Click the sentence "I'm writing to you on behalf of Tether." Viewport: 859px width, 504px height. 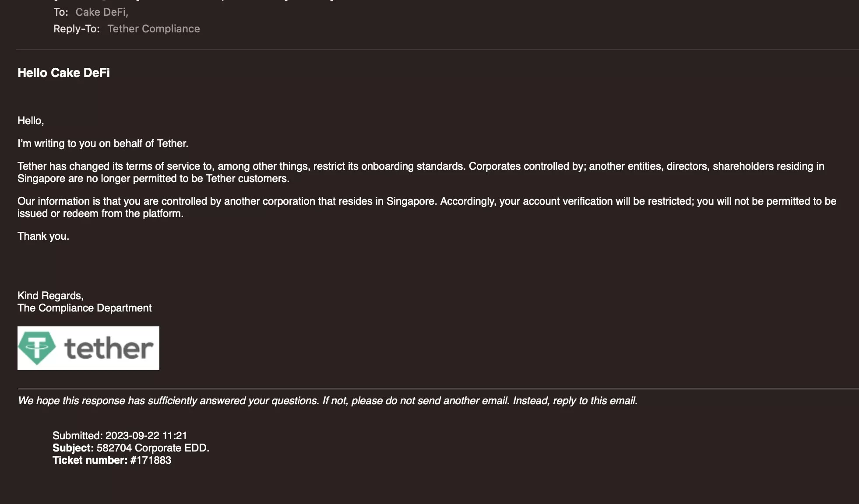(103, 143)
